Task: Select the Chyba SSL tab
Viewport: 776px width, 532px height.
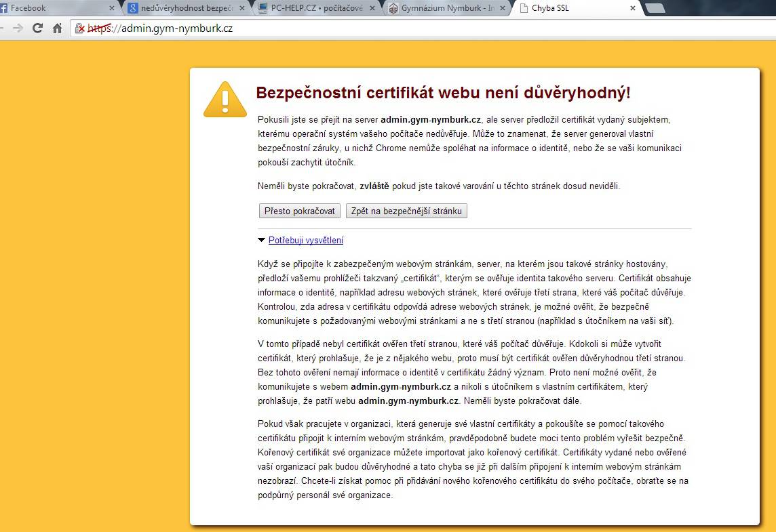Action: tap(577, 8)
